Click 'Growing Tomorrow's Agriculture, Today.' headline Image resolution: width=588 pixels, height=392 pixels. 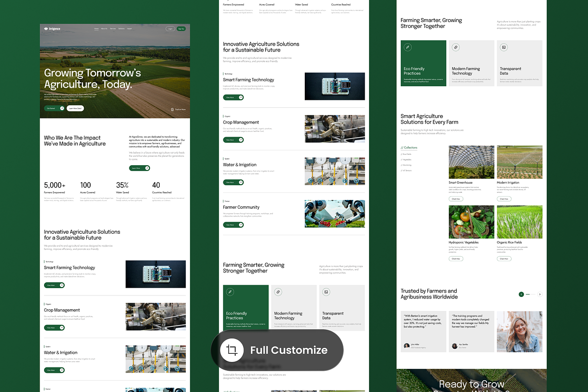pyautogui.click(x=93, y=78)
